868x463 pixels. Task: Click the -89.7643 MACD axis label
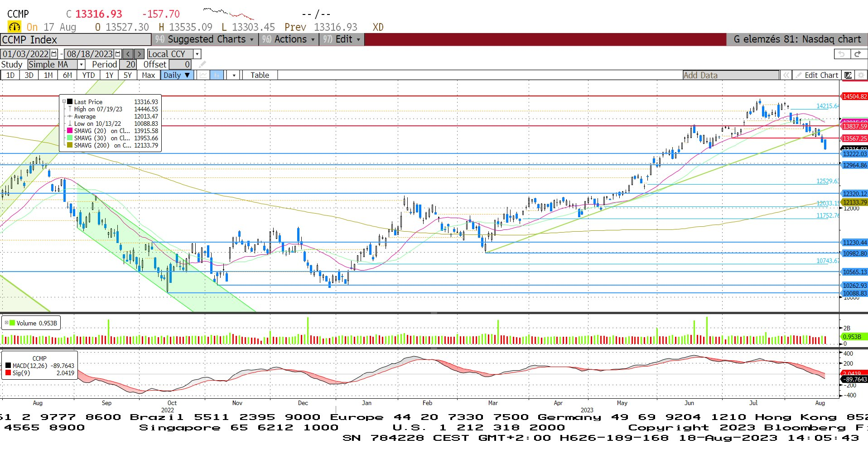click(x=854, y=379)
